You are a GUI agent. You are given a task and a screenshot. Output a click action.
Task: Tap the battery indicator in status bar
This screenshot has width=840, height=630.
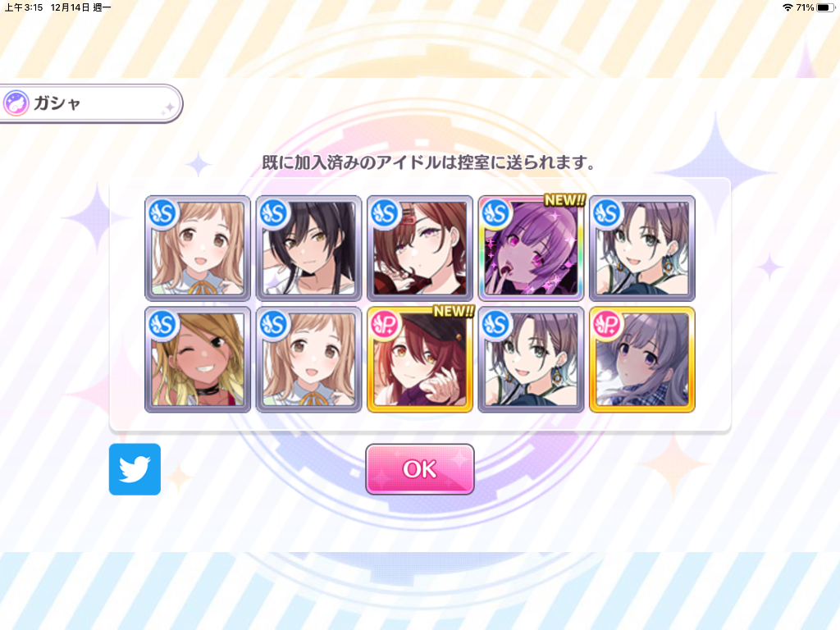click(825, 7)
